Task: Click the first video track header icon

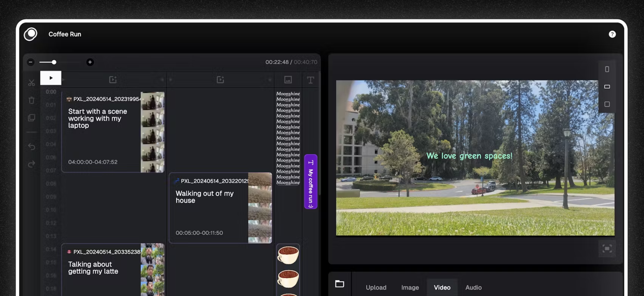Action: coord(113,80)
